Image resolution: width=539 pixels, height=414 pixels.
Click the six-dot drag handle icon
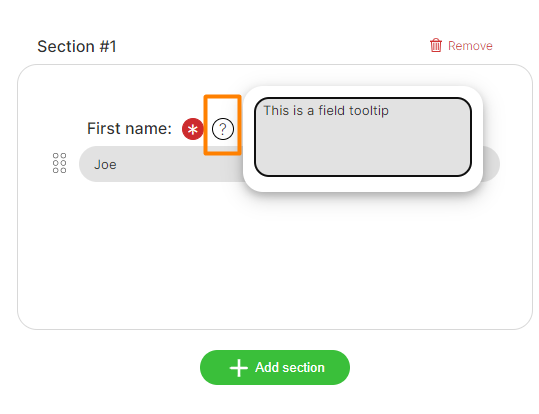[59, 163]
